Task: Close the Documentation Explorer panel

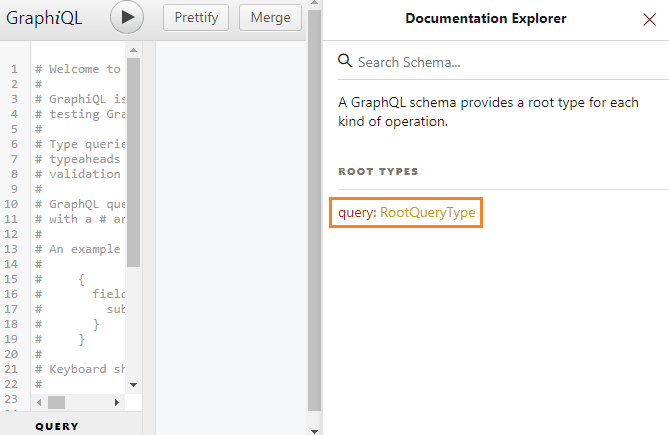Action: pyautogui.click(x=649, y=19)
